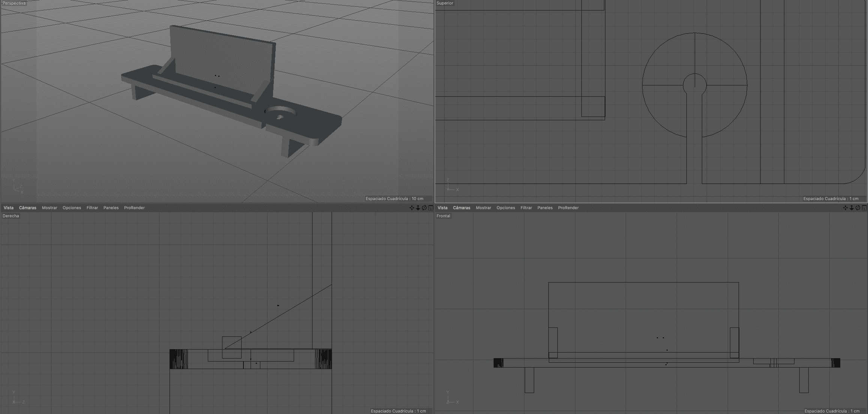Viewport: 868px width, 414px height.
Task: Open Cámaras menu in Frontal viewport
Action: [x=461, y=208]
